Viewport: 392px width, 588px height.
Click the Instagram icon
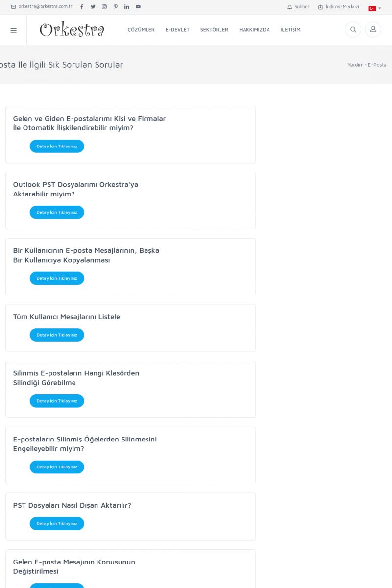point(104,7)
